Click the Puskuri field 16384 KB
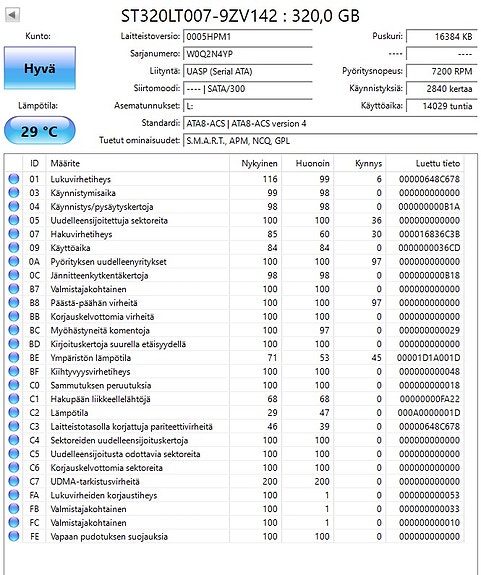Screen dimensions: 481x575 (x=442, y=37)
